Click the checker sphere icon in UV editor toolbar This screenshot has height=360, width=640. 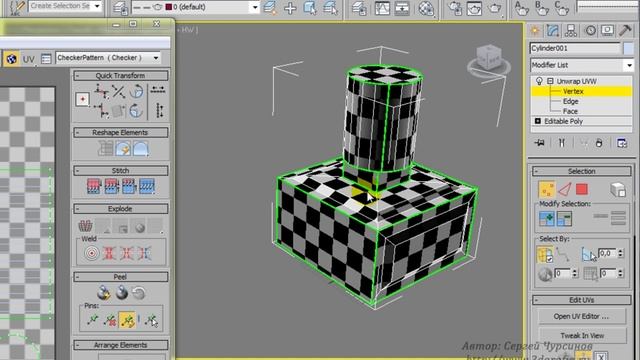click(11, 59)
